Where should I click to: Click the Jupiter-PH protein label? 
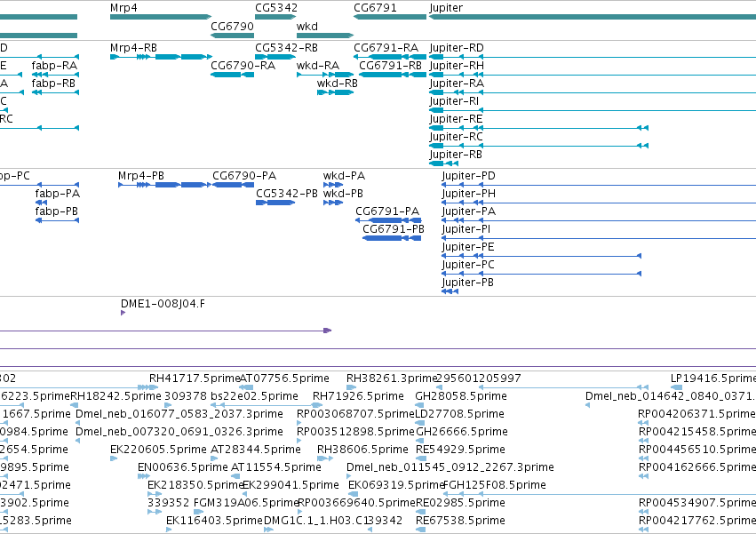[x=469, y=194]
